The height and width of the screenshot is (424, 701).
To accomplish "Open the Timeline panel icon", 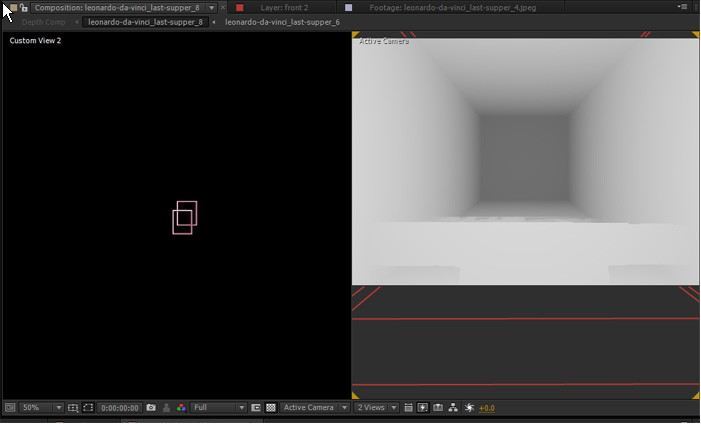I will point(438,408).
